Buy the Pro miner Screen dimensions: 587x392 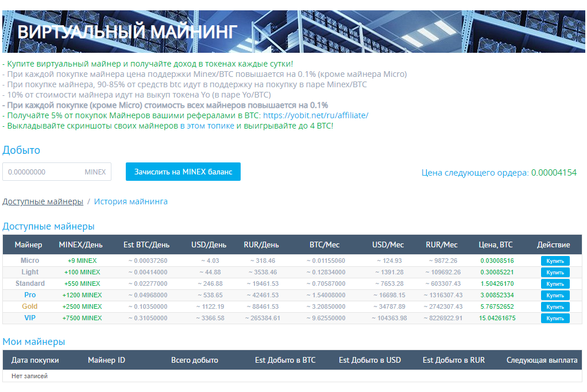click(554, 295)
